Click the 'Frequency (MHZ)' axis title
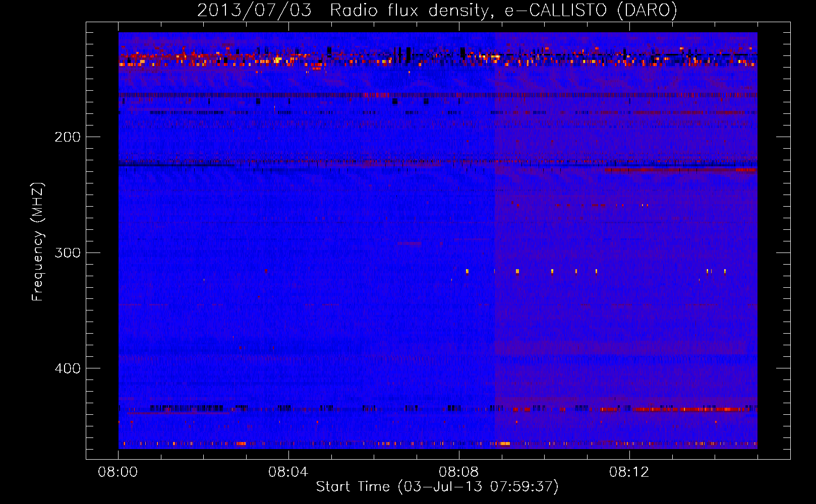 [x=38, y=241]
